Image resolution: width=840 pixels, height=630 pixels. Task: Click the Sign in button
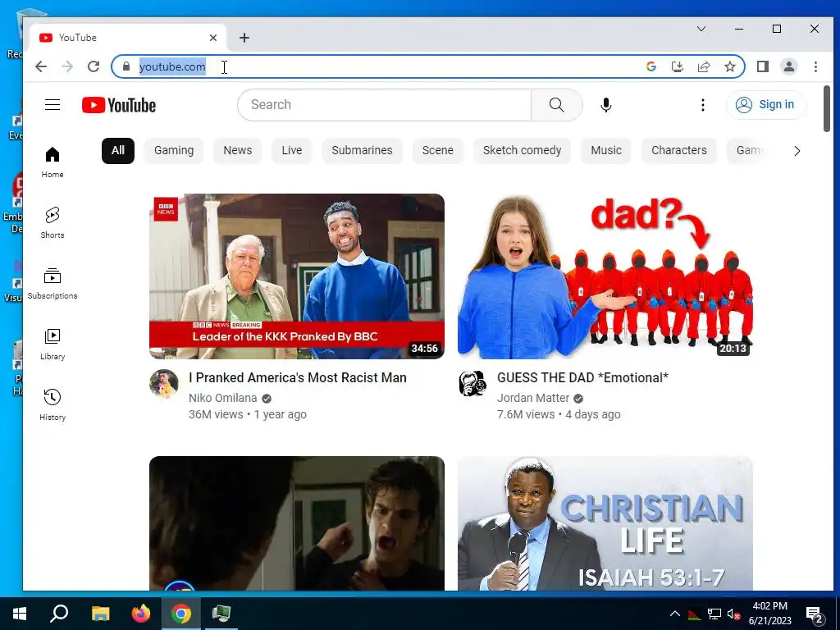(765, 104)
